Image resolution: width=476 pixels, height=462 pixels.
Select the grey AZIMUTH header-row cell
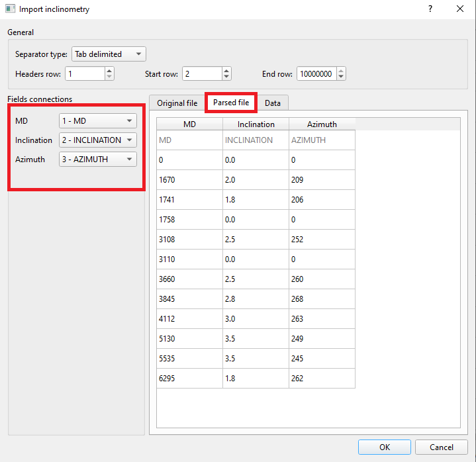tap(322, 140)
